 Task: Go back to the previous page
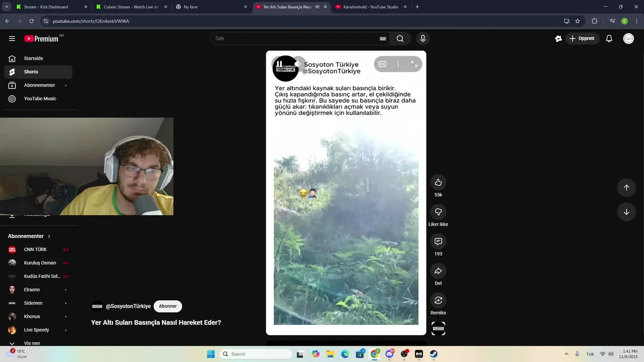7,21
